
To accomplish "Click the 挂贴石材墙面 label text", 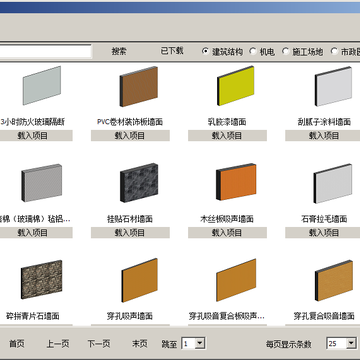I will (x=130, y=219).
